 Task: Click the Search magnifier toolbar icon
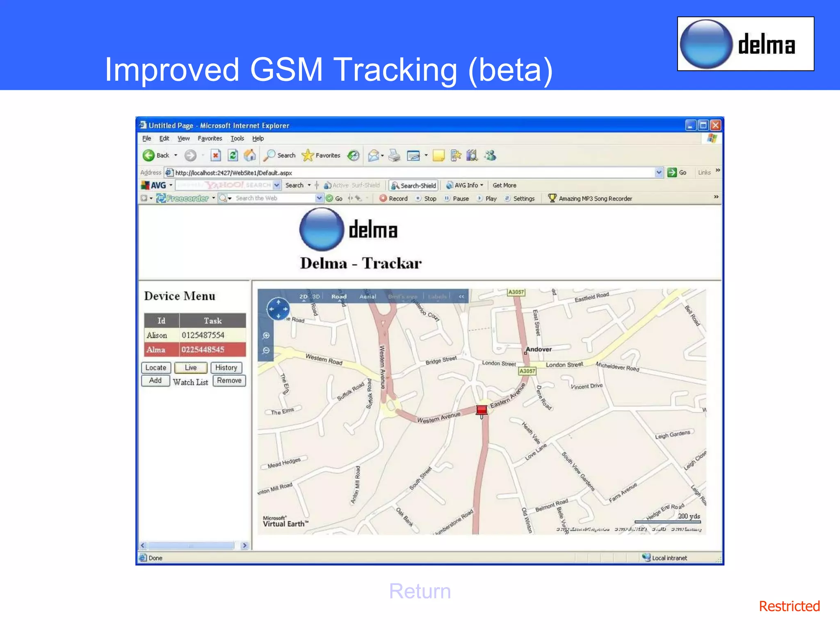coord(269,155)
